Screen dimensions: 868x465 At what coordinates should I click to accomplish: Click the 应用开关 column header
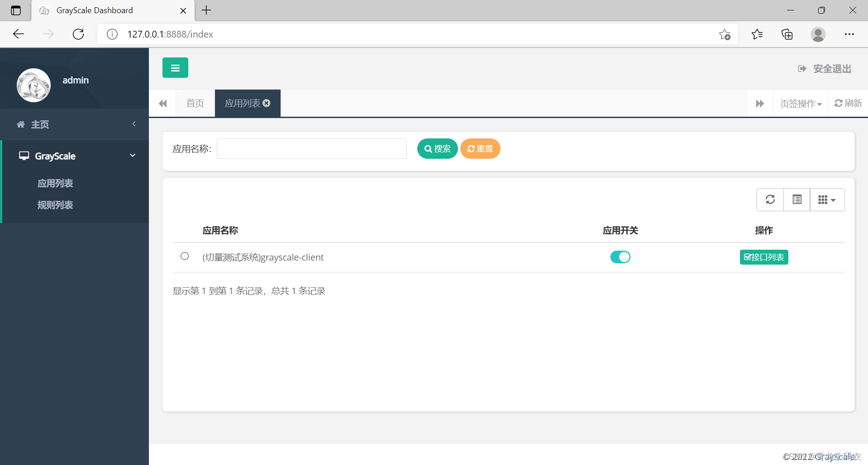pos(620,230)
